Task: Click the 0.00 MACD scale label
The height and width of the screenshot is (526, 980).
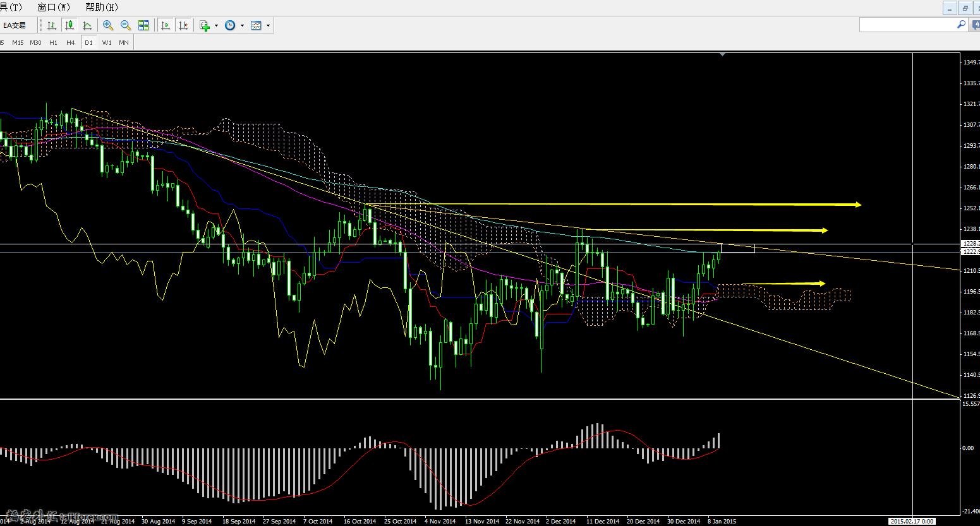Action: coord(968,448)
